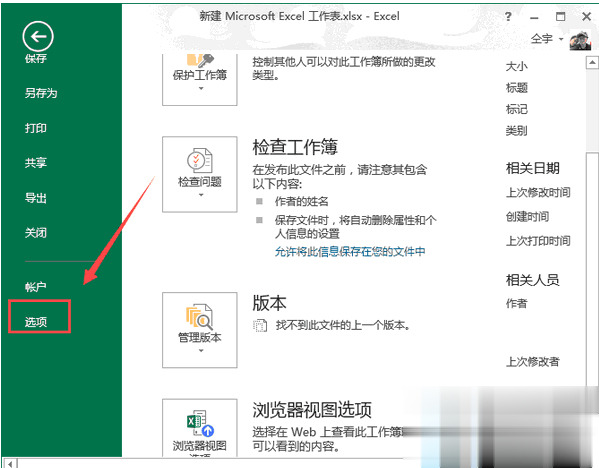
Task: Maximize the Excel window
Action: tap(560, 16)
